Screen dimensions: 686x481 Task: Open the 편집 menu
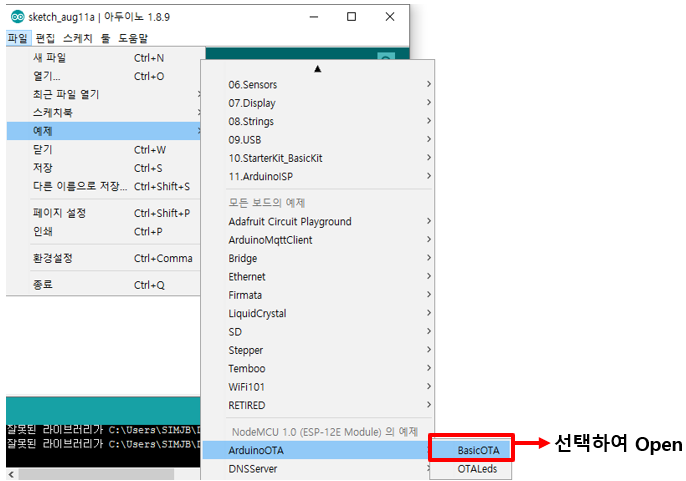(46, 38)
